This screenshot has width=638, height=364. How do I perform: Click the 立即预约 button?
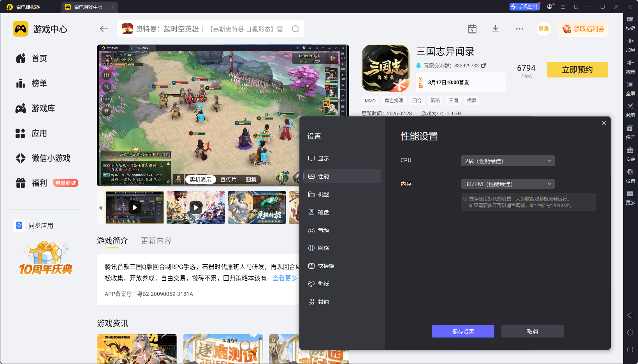[x=577, y=70]
